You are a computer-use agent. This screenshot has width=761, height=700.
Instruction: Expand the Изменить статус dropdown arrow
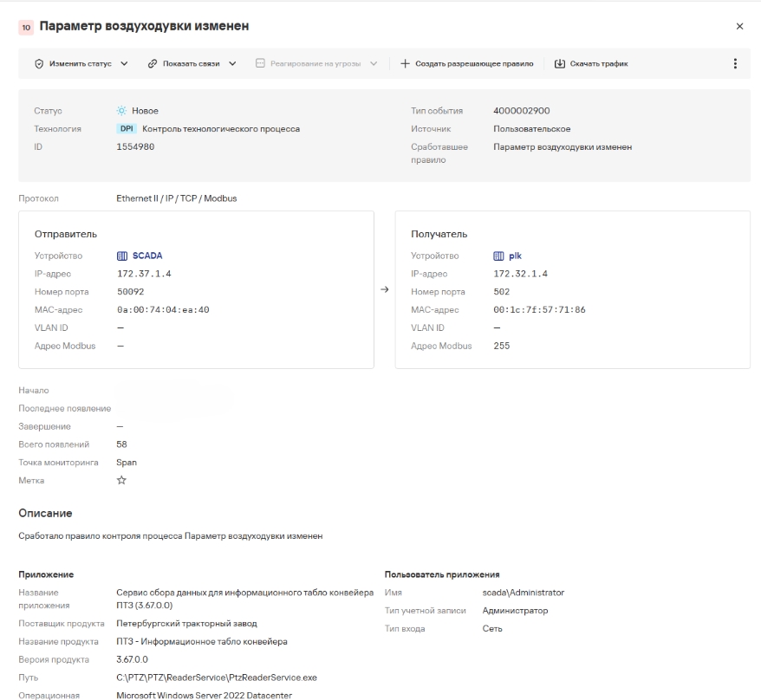(124, 63)
